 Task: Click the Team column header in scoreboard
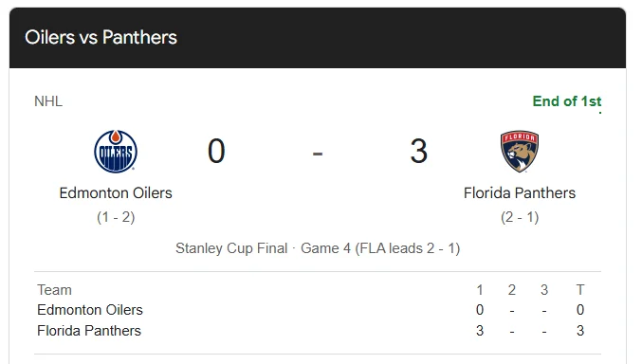point(54,290)
